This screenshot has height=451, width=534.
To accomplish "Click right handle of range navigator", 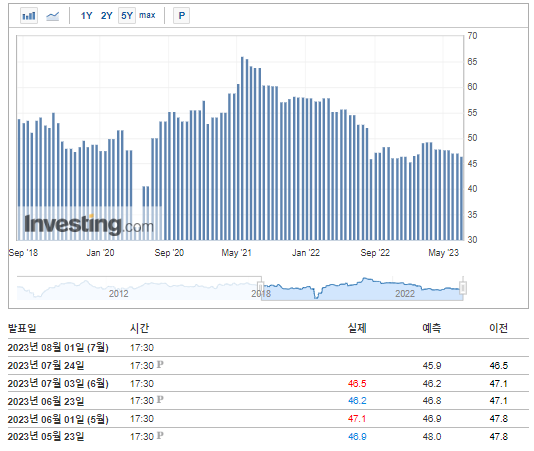I will pyautogui.click(x=463, y=288).
